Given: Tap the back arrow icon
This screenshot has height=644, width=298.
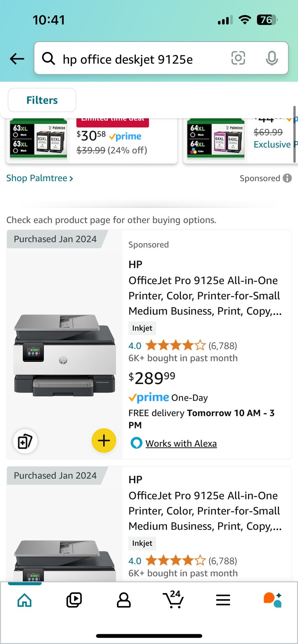Looking at the screenshot, I should (x=17, y=59).
